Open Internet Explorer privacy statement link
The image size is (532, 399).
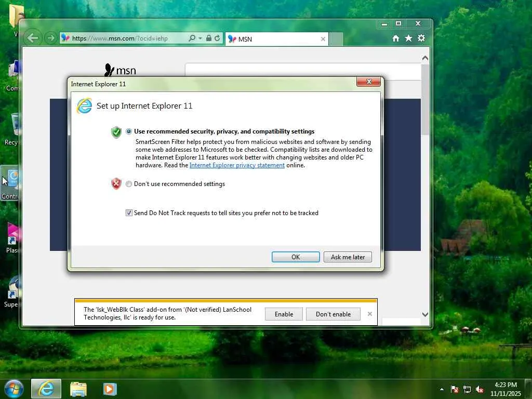pos(237,165)
